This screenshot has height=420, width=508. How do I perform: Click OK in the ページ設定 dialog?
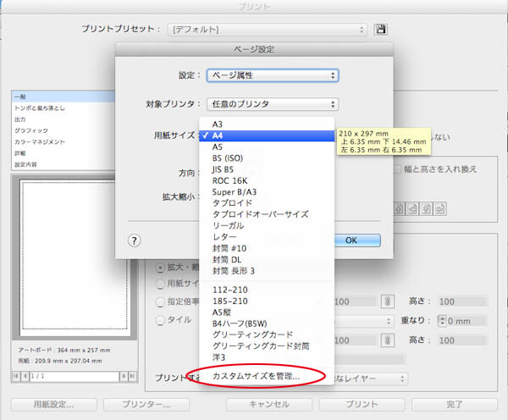(357, 240)
